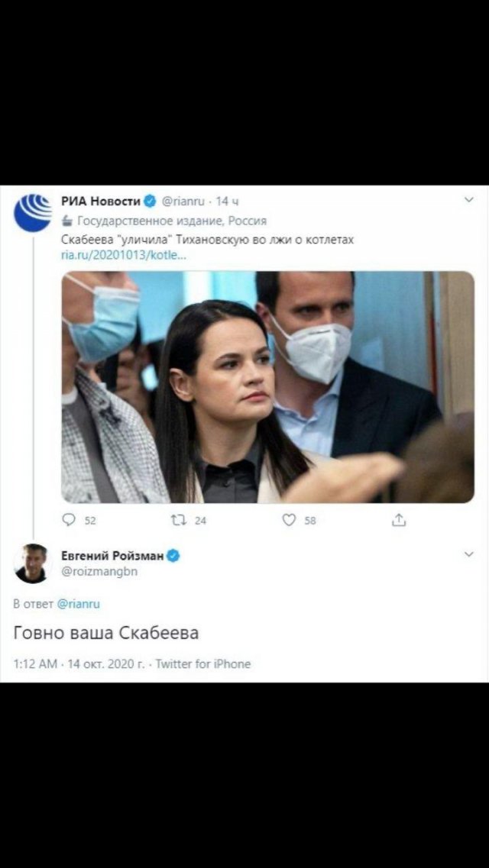Open the tweet's news photo
This screenshot has height=868, width=489.
click(x=267, y=387)
